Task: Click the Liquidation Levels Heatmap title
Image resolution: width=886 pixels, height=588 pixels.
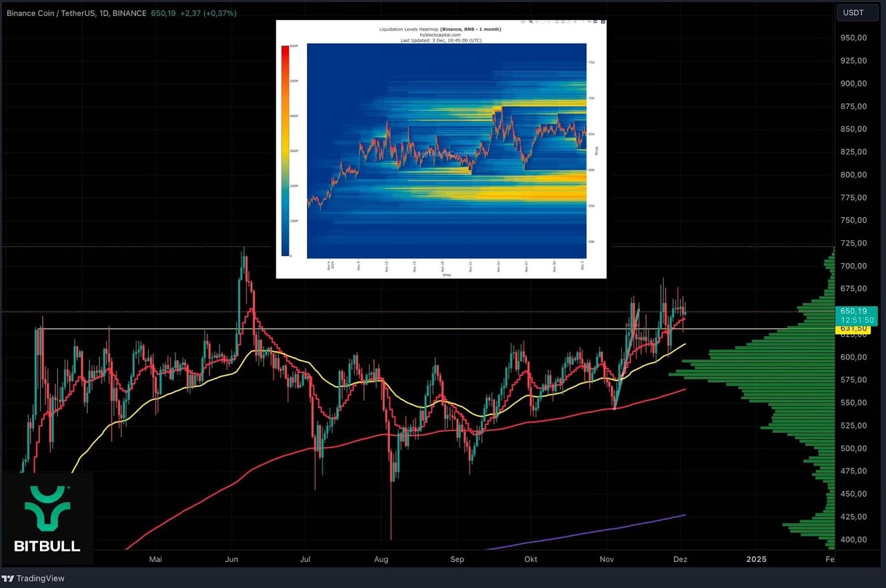Action: [x=440, y=29]
